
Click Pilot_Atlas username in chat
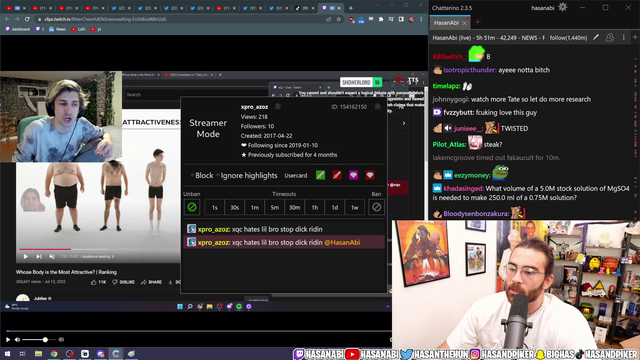pyautogui.click(x=449, y=144)
